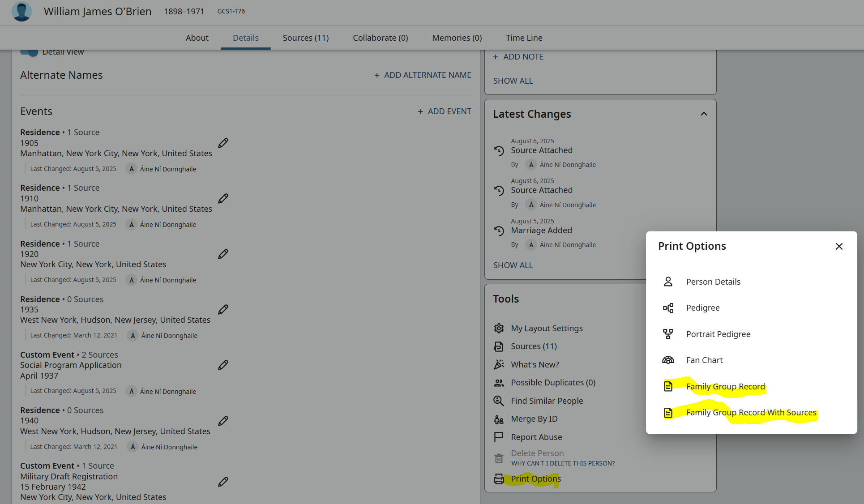Open Family Group Record With Sources
The width and height of the screenshot is (864, 504).
(x=751, y=413)
